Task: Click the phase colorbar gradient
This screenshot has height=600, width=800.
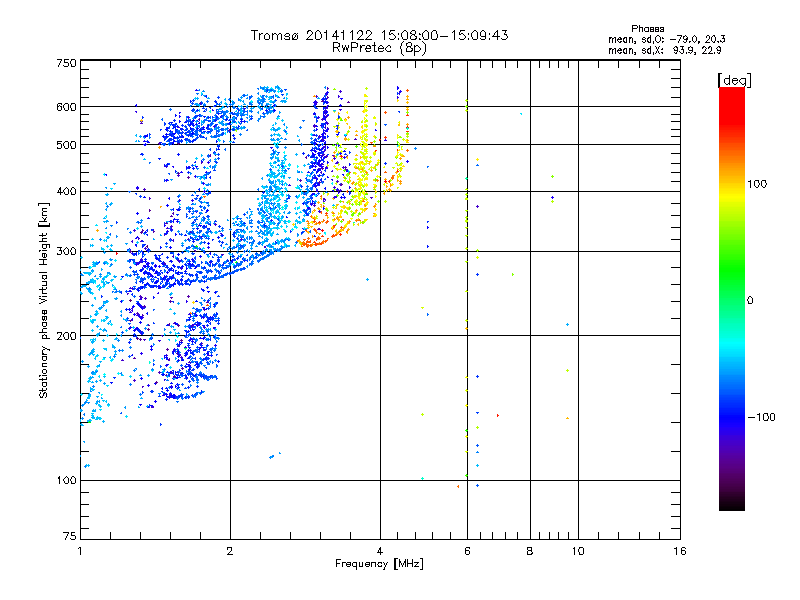Action: coord(732,299)
